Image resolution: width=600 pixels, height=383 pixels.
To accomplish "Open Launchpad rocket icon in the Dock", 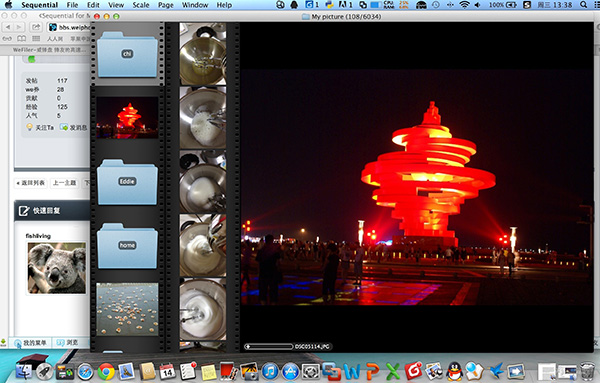I will (x=44, y=372).
